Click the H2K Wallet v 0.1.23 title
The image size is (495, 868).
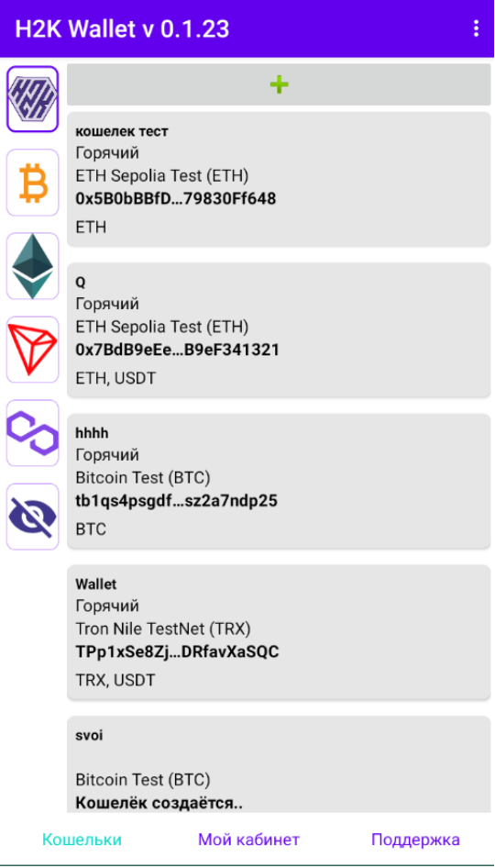pos(122,28)
